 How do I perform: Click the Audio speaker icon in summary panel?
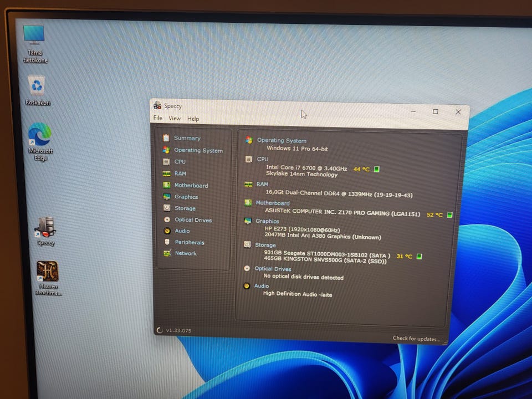[247, 286]
